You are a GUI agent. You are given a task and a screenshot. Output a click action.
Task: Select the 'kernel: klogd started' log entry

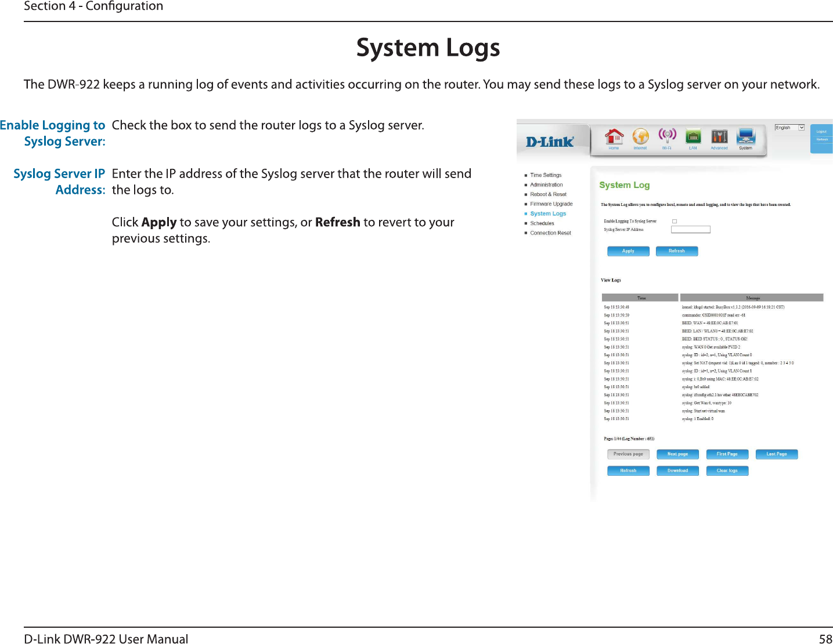(733, 307)
